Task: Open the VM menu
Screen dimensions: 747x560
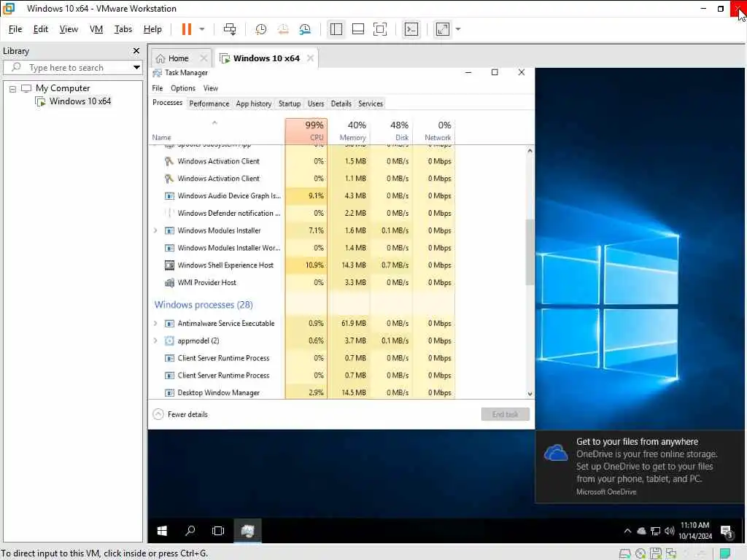Action: [96, 29]
